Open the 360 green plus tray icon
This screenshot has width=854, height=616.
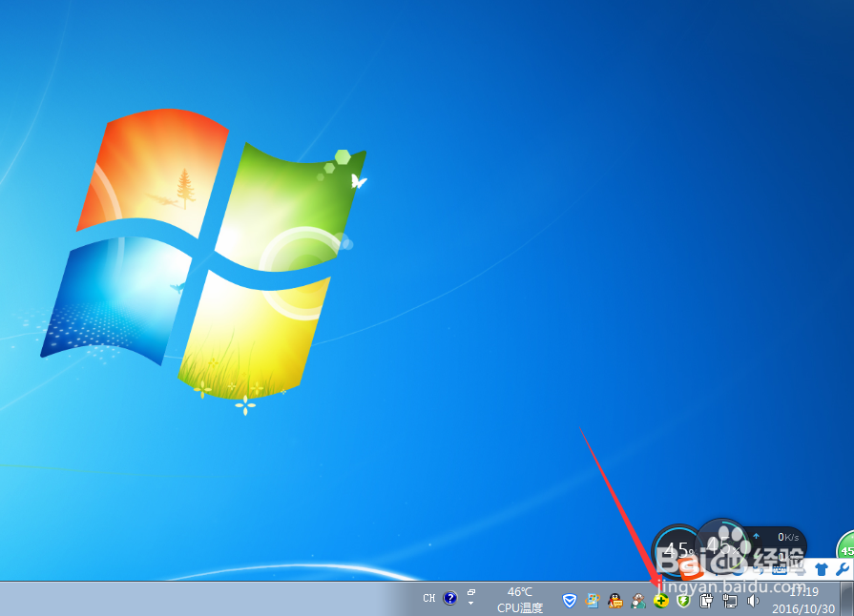(661, 601)
